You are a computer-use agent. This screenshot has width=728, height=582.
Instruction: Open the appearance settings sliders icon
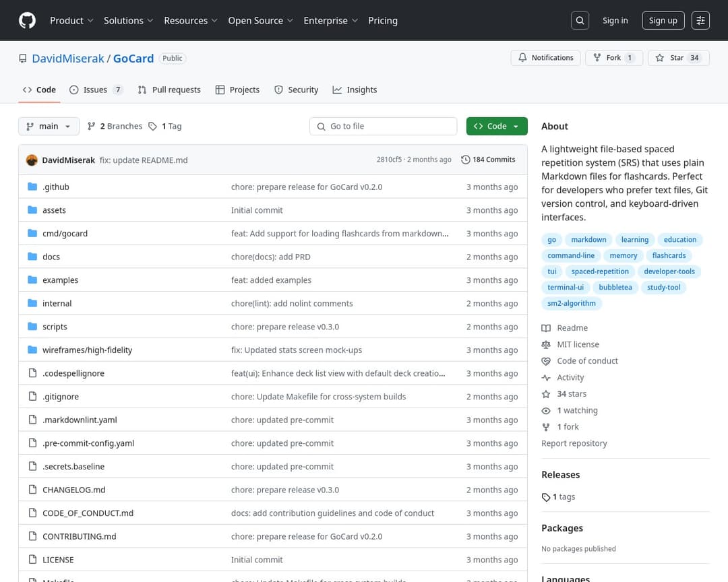[700, 20]
